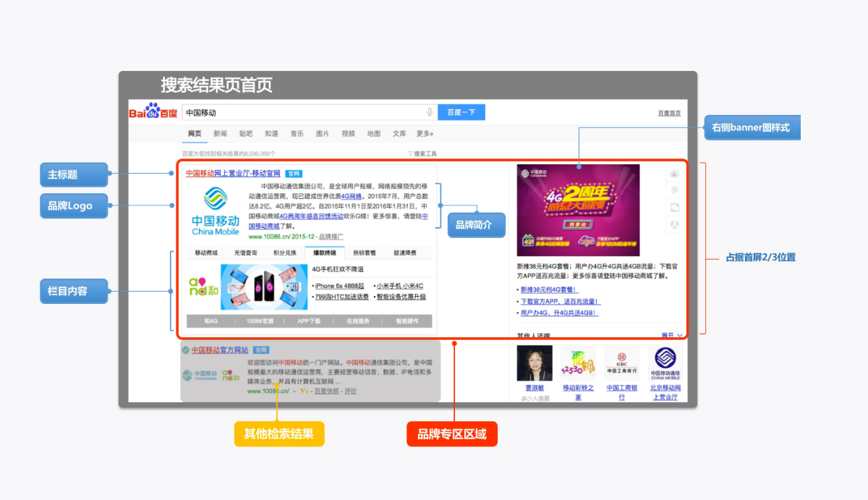Image resolution: width=868 pixels, height=500 pixels.
Task: Click the ICBC 中国工商银行 thumbnail
Action: coord(621,363)
